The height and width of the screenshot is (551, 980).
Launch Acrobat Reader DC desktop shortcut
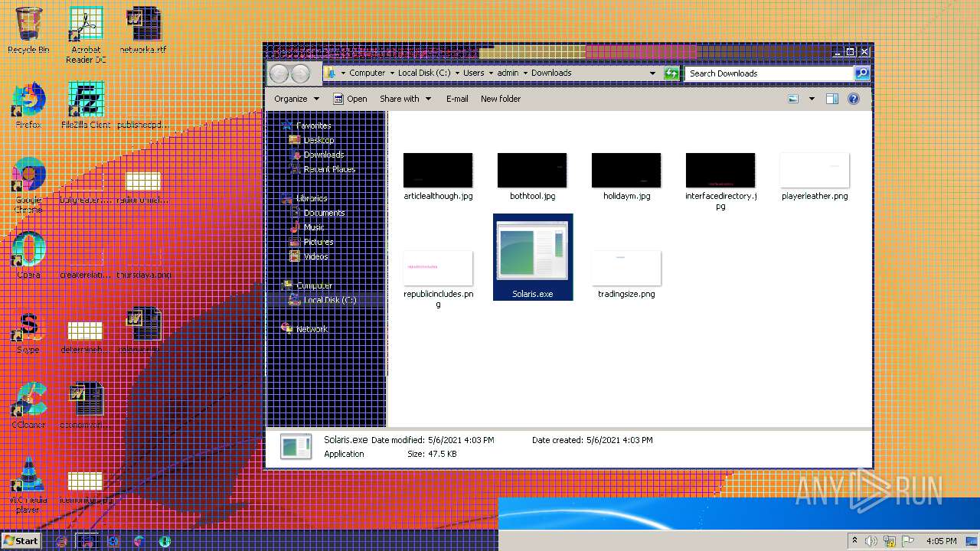(86, 34)
